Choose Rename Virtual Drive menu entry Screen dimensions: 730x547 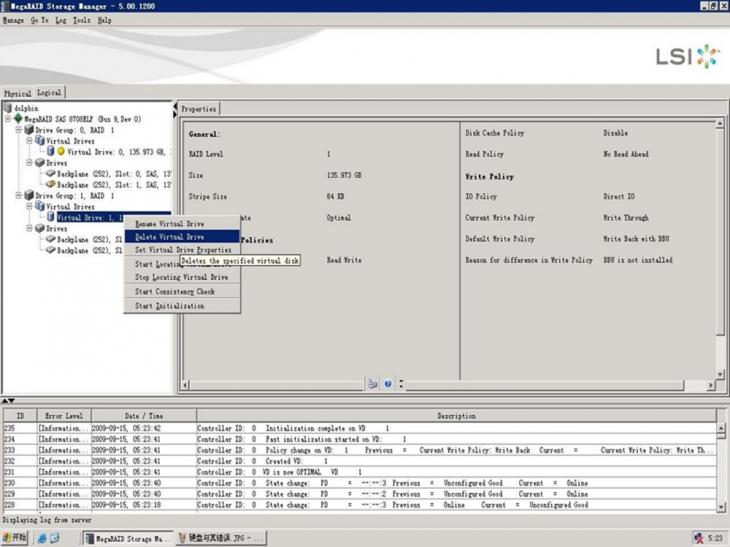[169, 224]
